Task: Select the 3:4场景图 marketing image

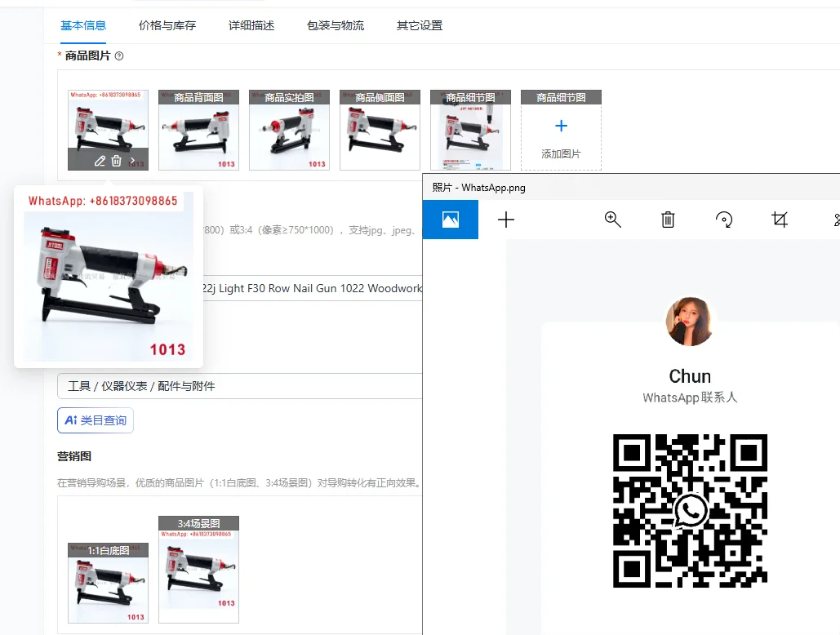Action: 198,570
